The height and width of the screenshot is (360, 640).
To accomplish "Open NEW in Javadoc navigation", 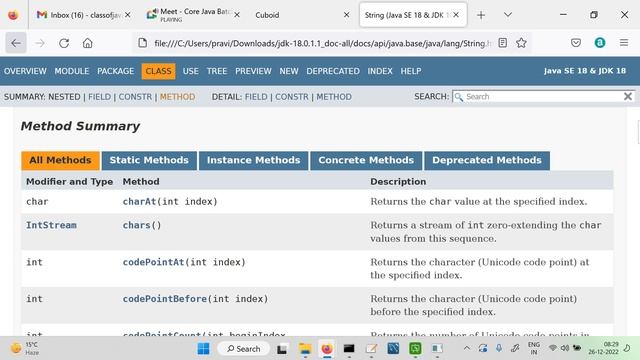I will point(289,71).
